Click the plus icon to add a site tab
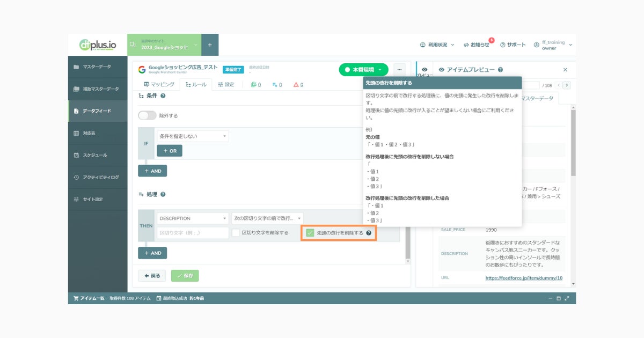Screen dimensions: 644x338 pyautogui.click(x=210, y=45)
